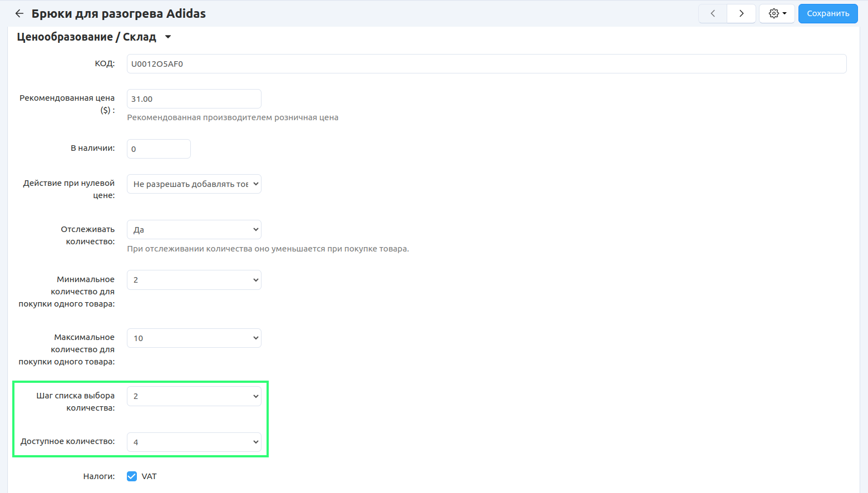Go to previous product using left chevron
The width and height of the screenshot is (868, 493).
pyautogui.click(x=713, y=13)
